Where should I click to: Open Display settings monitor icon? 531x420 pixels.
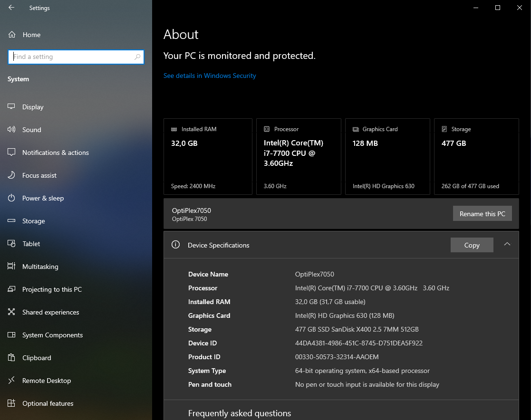click(x=12, y=107)
